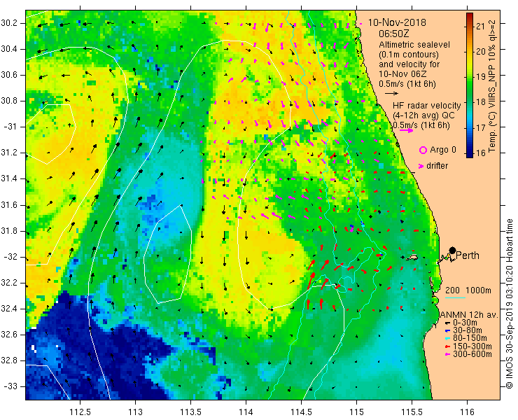Viewport: 518px width, 420px height.
Task: Click the Argo 0 magenta circle symbol
Action: coord(423,150)
